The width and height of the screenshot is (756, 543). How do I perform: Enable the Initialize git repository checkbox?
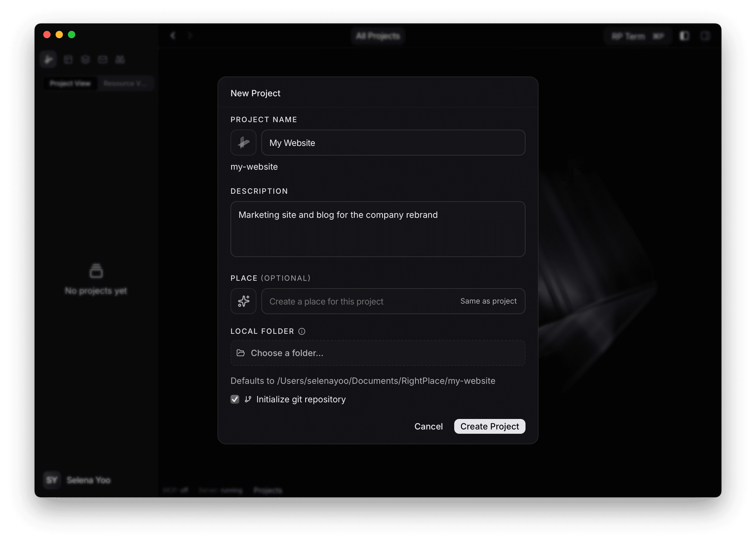click(235, 399)
